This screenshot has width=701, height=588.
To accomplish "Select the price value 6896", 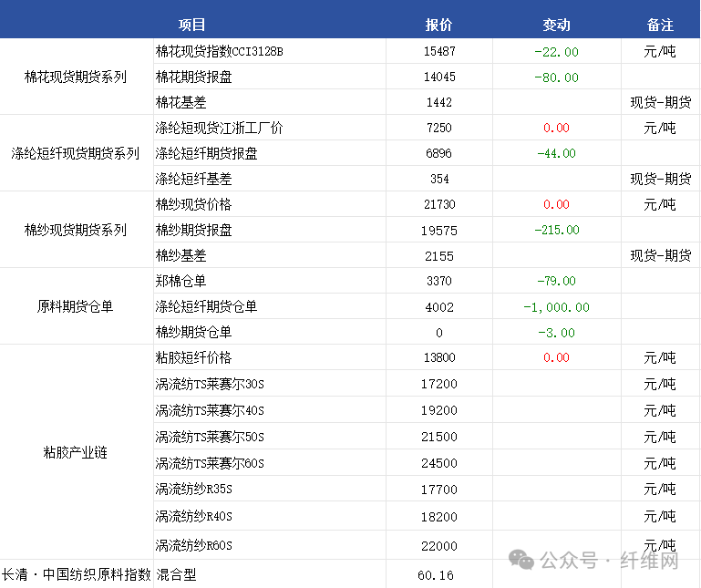I will (439, 153).
